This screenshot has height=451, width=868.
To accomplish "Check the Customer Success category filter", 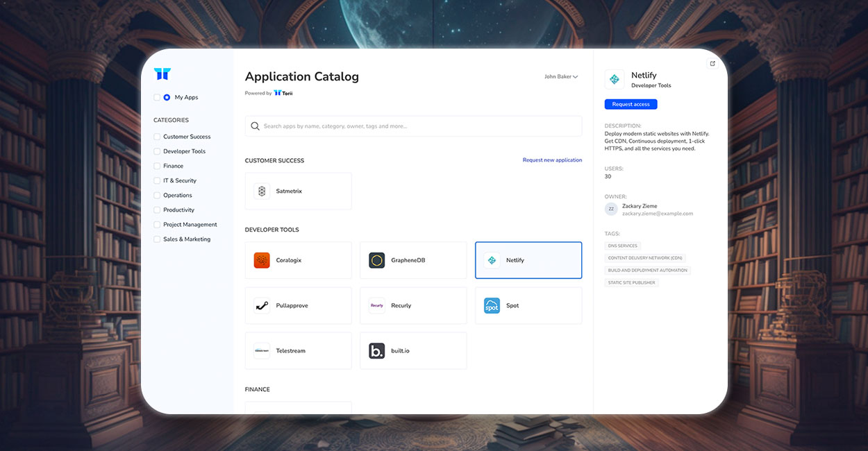I will tap(157, 137).
